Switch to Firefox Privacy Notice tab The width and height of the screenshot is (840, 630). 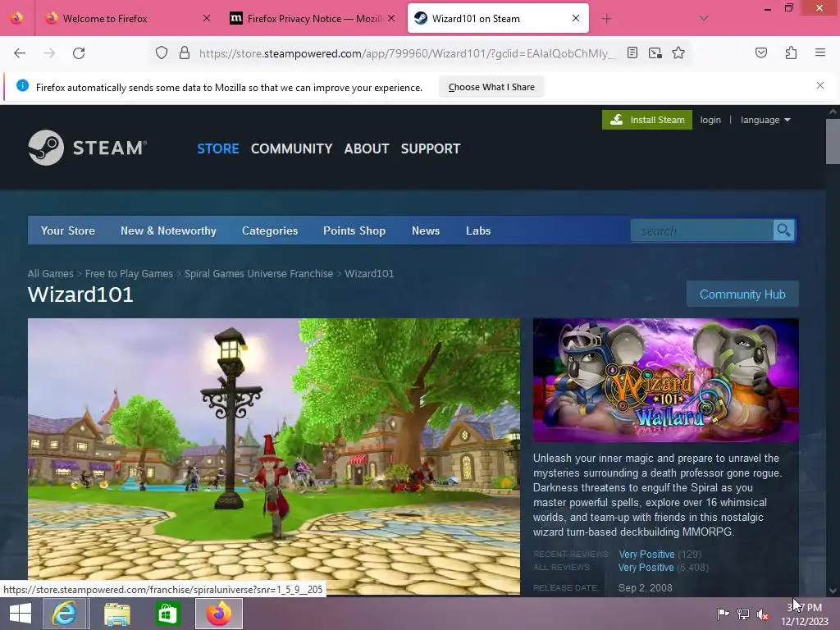pyautogui.click(x=313, y=18)
